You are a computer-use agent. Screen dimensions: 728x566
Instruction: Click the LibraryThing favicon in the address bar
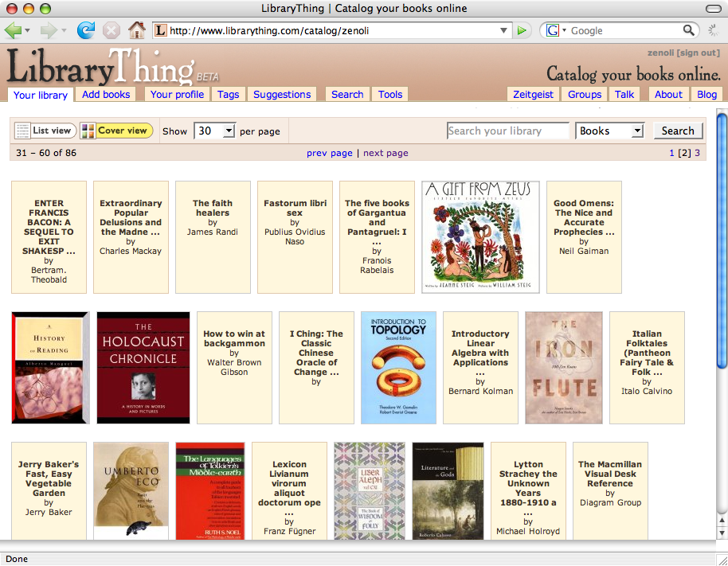tap(160, 30)
